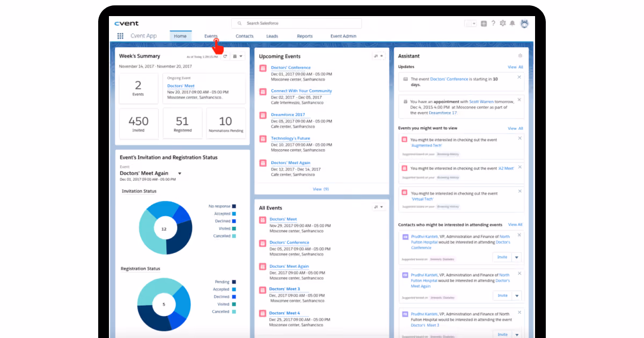Go to the Reports tab

305,36
